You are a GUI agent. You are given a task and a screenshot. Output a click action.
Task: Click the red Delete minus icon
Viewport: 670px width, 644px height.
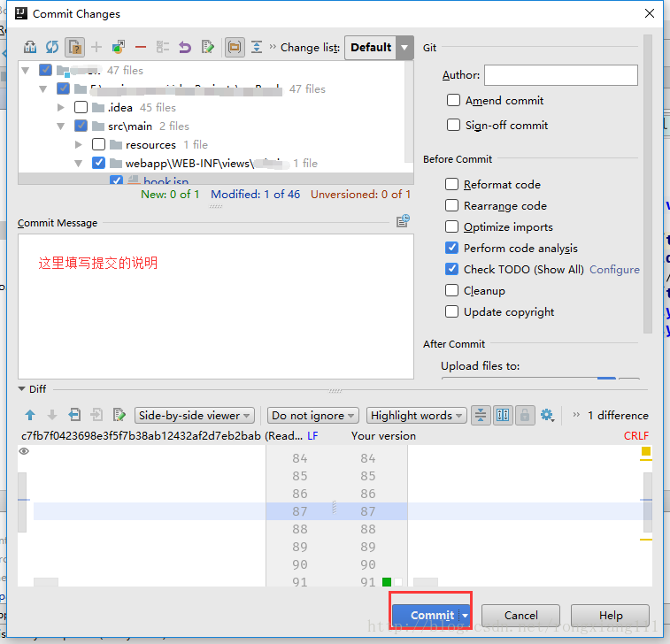pyautogui.click(x=141, y=47)
